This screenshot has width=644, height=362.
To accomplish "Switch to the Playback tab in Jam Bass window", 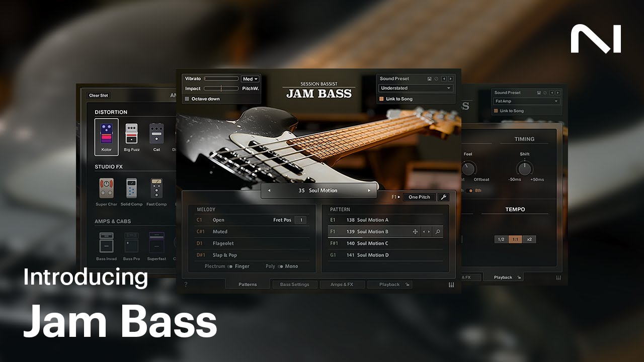I will coord(389,285).
